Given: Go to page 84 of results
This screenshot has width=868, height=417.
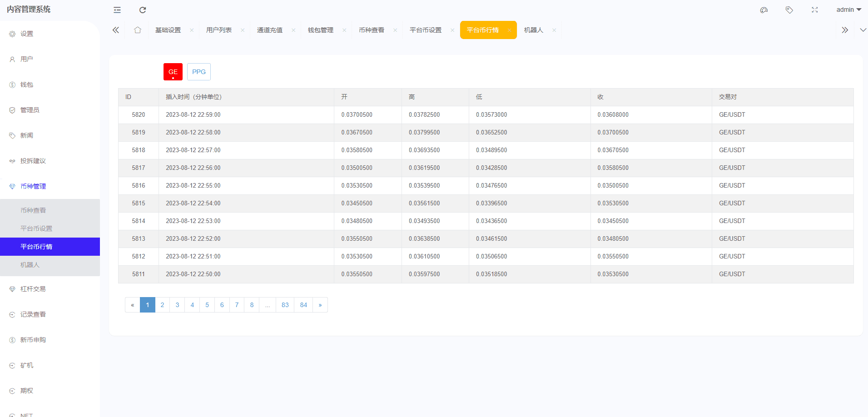Looking at the screenshot, I should pyautogui.click(x=303, y=305).
